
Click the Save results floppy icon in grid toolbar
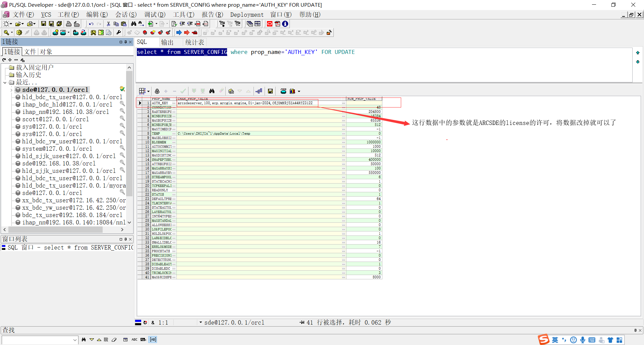tap(270, 91)
